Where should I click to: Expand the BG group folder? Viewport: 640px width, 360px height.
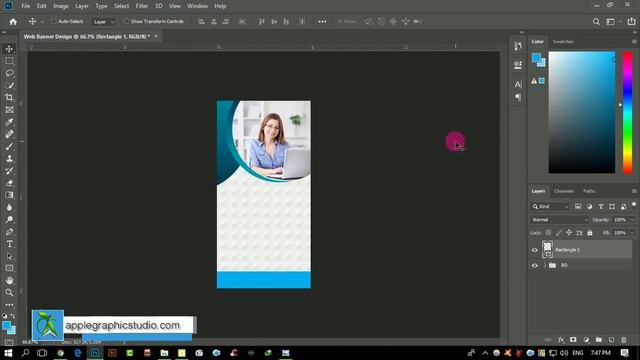pyautogui.click(x=544, y=265)
